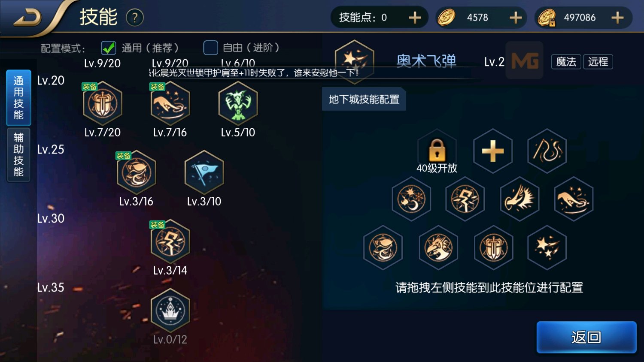
Task: Open the skill help question mark
Action: coord(135,18)
